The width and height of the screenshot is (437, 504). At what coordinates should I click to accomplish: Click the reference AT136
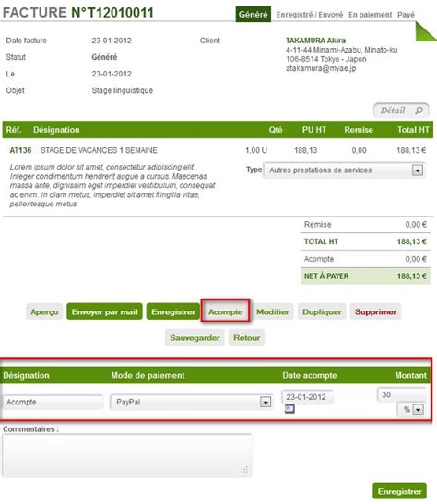(20, 150)
